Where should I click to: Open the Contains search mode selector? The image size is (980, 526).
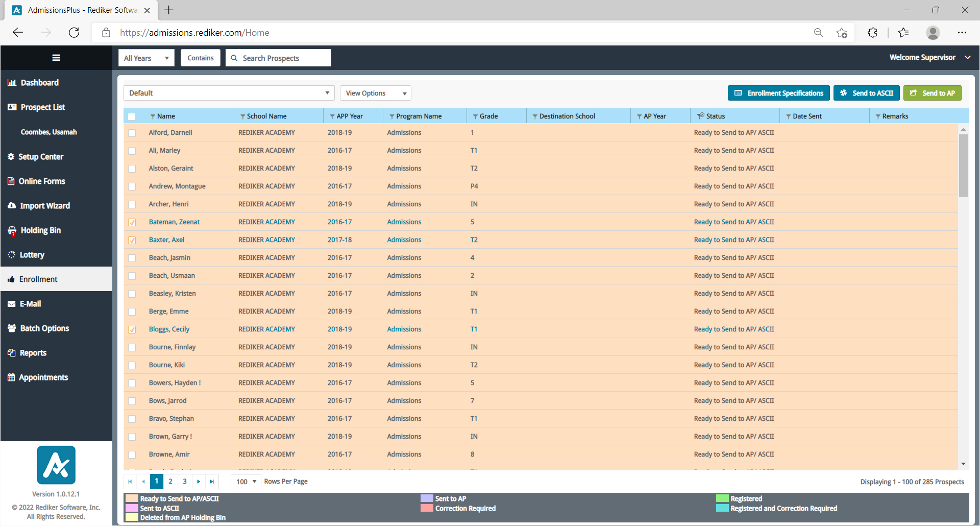click(x=201, y=58)
